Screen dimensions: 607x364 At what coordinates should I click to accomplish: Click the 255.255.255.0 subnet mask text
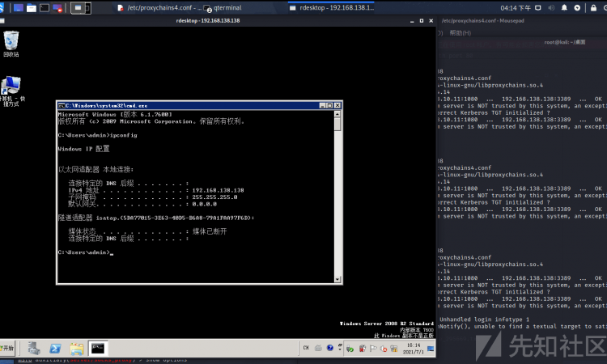pos(214,197)
